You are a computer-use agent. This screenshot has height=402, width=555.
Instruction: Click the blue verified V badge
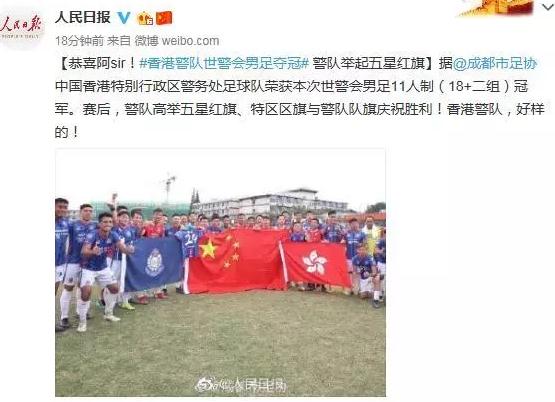[124, 18]
